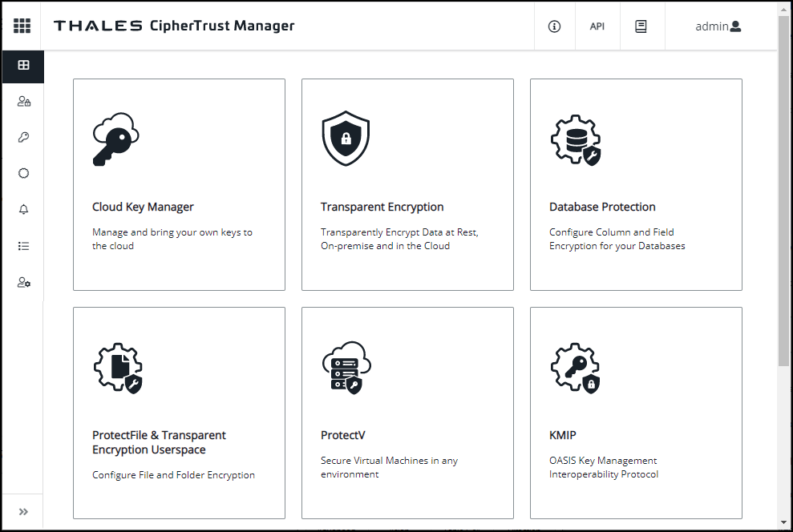
Task: Open the Database Protection tile
Action: (636, 184)
